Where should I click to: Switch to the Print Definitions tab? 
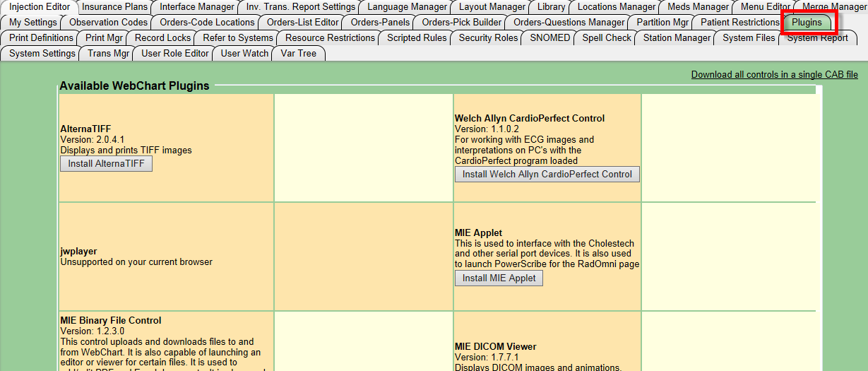(x=41, y=37)
